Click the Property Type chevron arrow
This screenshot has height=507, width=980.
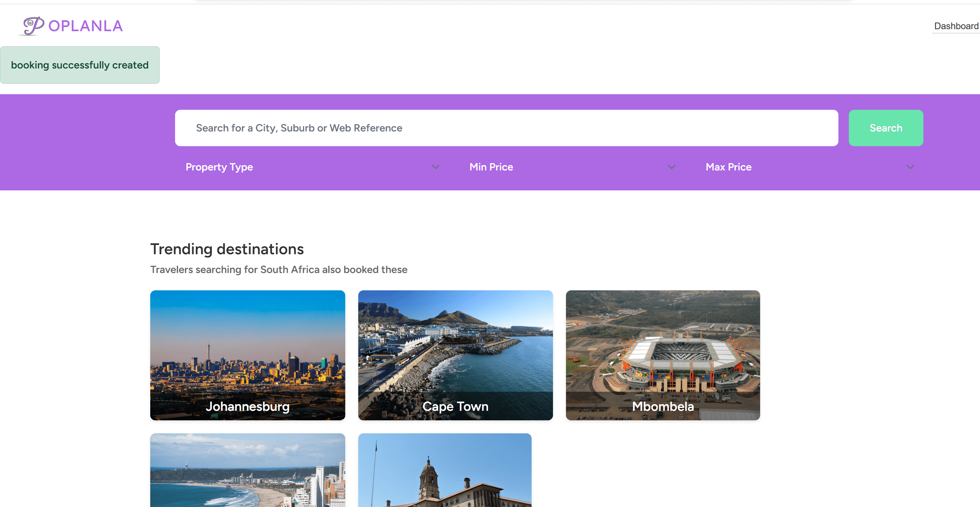(436, 167)
